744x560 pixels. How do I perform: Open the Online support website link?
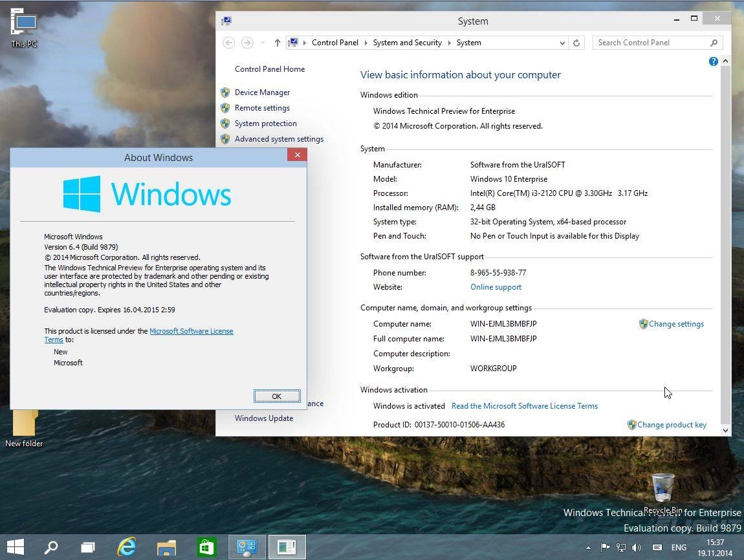coord(496,287)
